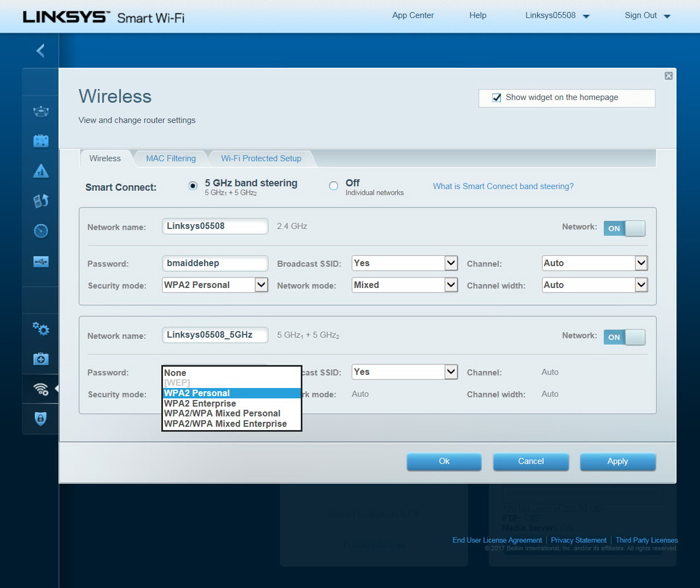Edit 2.4 GHz network name field Linksys05508

point(215,226)
